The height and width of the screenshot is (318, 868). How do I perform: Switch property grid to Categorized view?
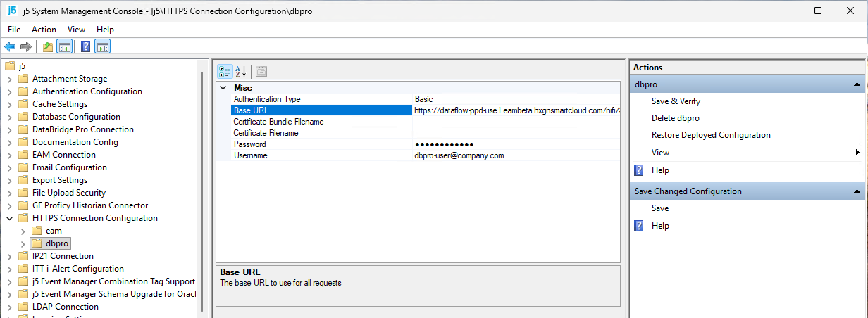coord(225,71)
